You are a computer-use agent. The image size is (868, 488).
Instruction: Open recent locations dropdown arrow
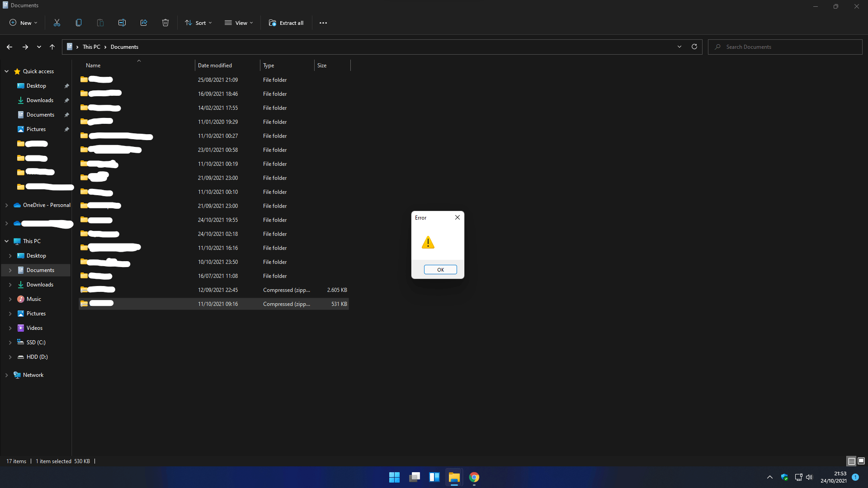coord(39,47)
